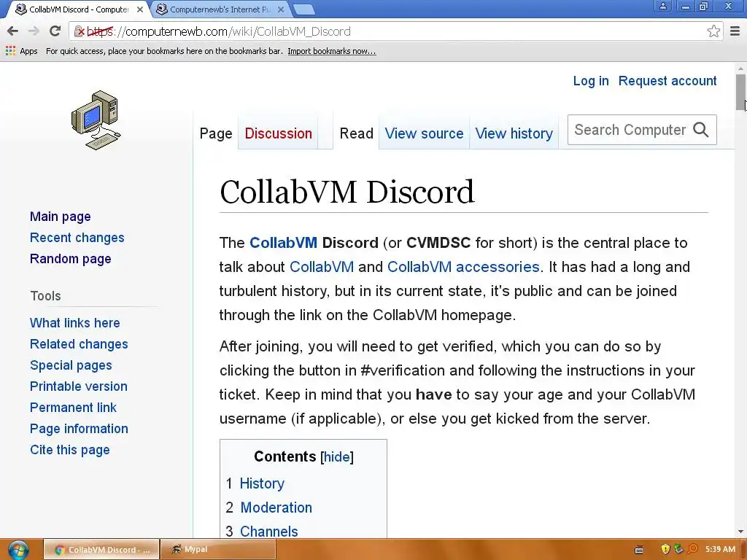Close the Computernewb's Internet Pub tab

(x=281, y=9)
